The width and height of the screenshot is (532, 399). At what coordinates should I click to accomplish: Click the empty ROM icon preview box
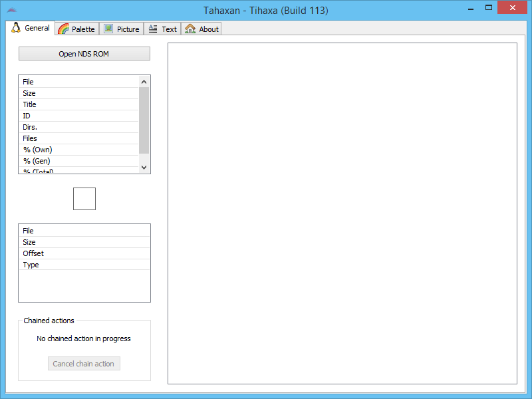click(84, 199)
